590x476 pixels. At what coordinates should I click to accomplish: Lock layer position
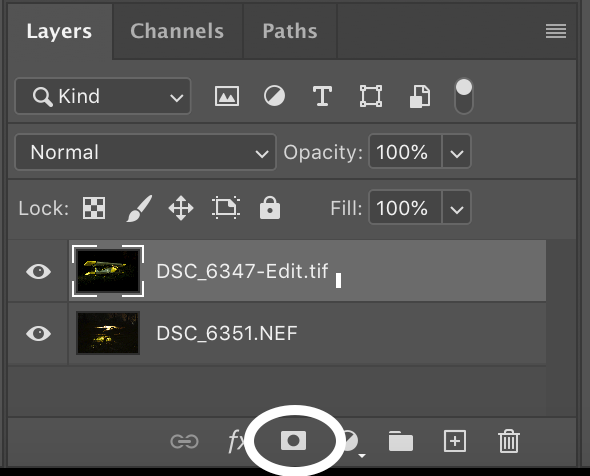click(x=181, y=208)
